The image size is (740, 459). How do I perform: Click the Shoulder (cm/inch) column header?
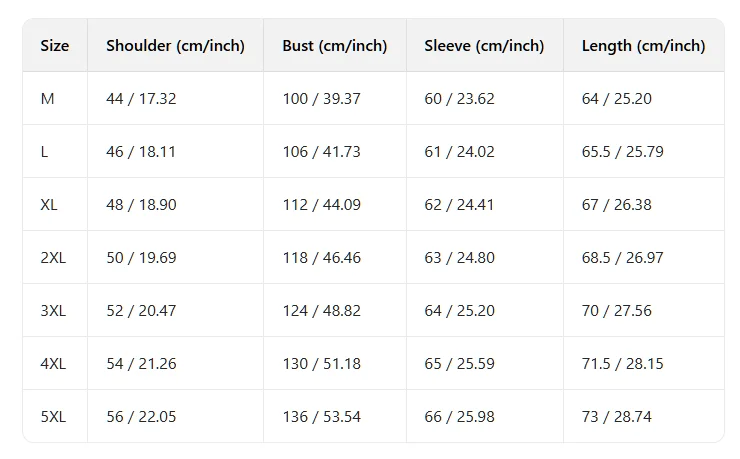click(x=175, y=46)
